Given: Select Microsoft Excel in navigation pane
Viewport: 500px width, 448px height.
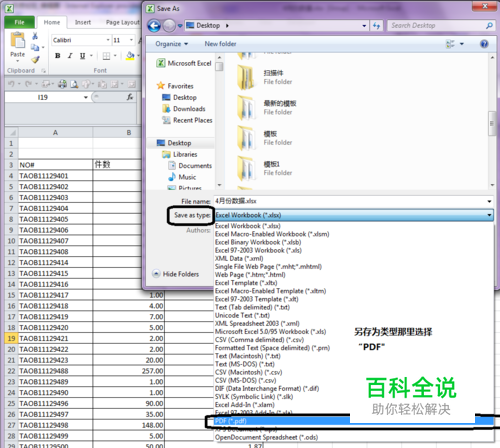Looking at the screenshot, I should pos(184,63).
